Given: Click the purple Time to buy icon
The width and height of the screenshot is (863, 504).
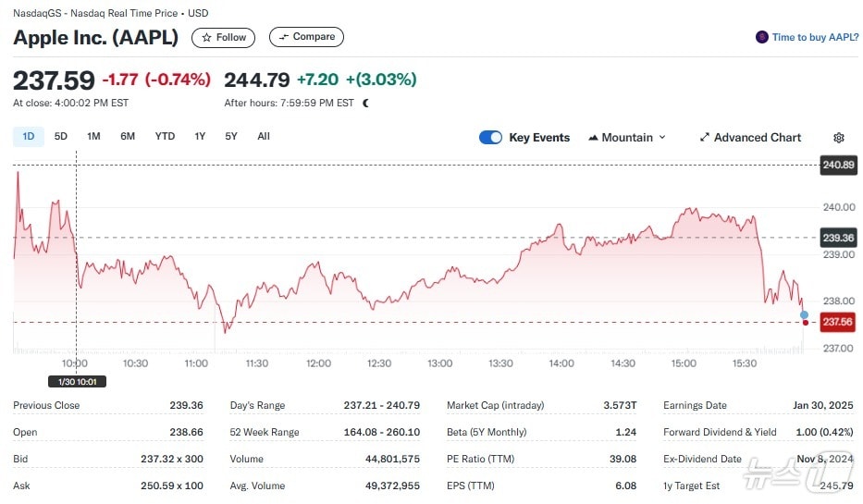Looking at the screenshot, I should [762, 37].
